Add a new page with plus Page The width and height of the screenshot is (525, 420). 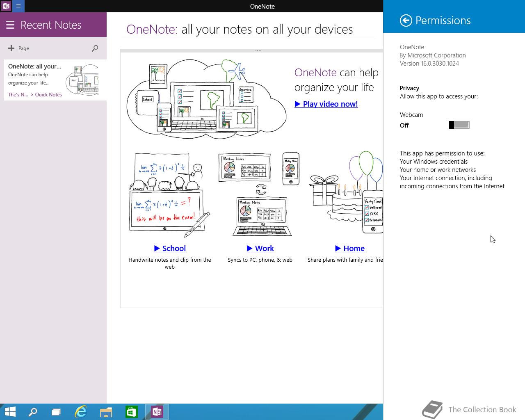[18, 48]
